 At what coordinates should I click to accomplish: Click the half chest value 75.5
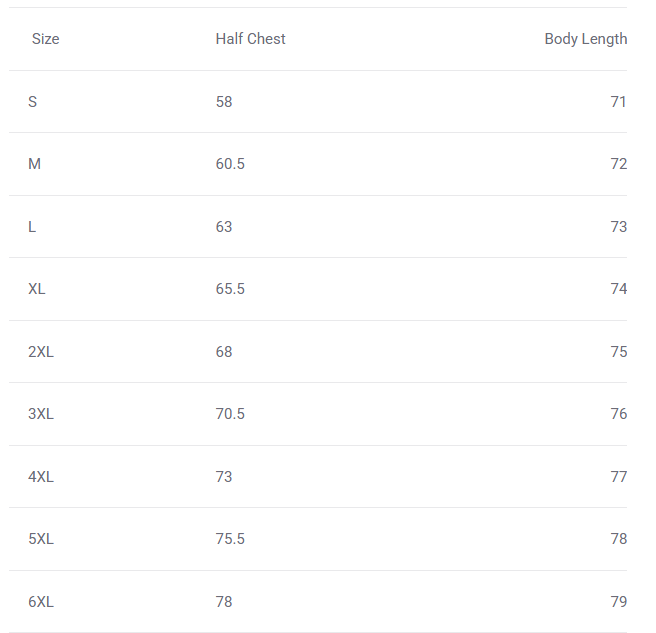coord(230,539)
